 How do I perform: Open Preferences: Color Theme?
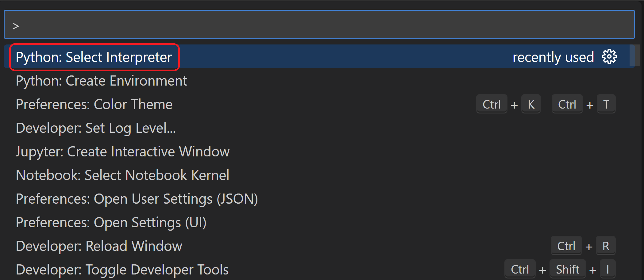click(94, 105)
